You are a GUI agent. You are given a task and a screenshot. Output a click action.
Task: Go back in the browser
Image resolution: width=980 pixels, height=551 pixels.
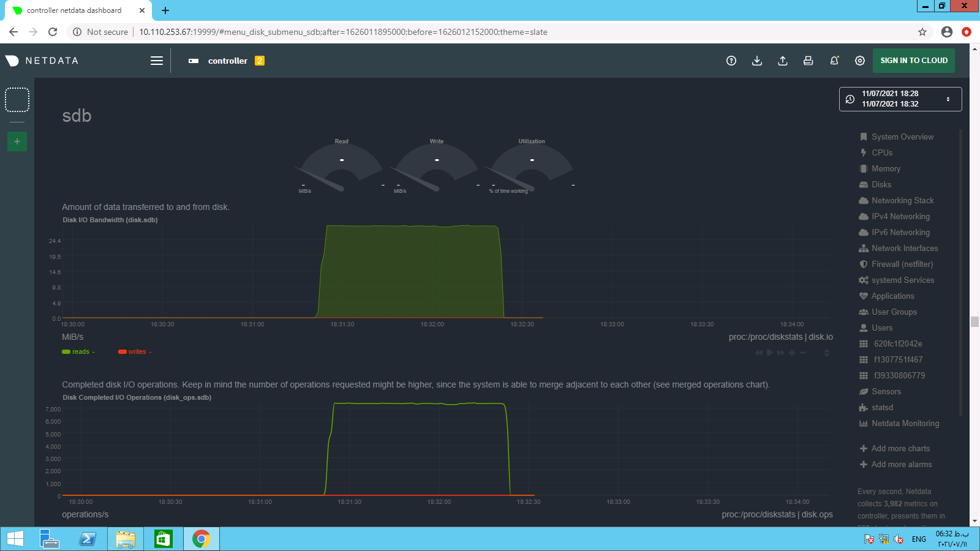coord(13,32)
